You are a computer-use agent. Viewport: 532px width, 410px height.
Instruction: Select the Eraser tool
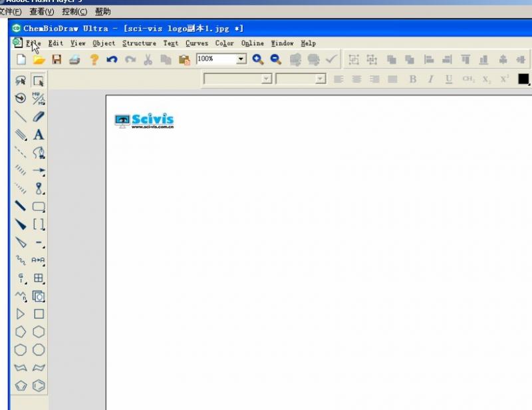coord(39,116)
